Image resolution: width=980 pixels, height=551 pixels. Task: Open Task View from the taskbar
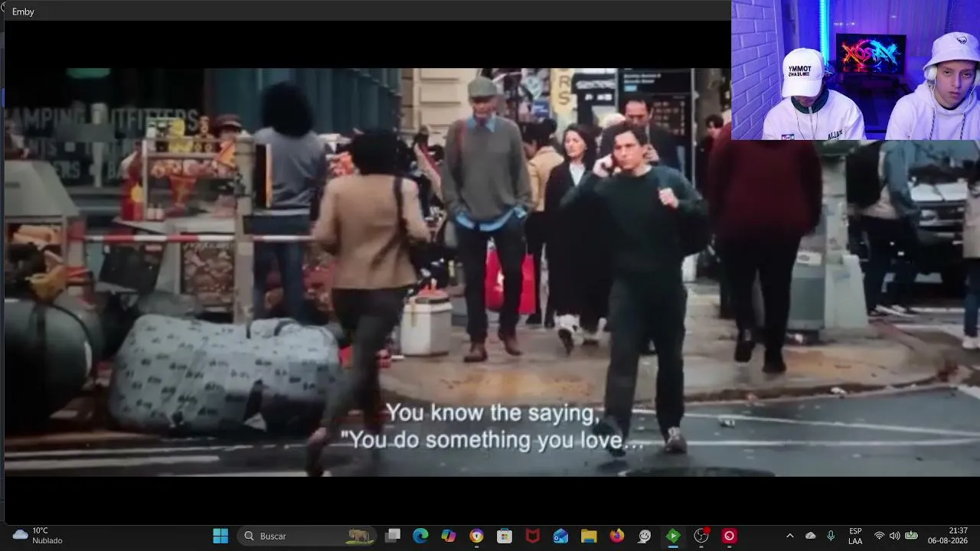pyautogui.click(x=393, y=536)
